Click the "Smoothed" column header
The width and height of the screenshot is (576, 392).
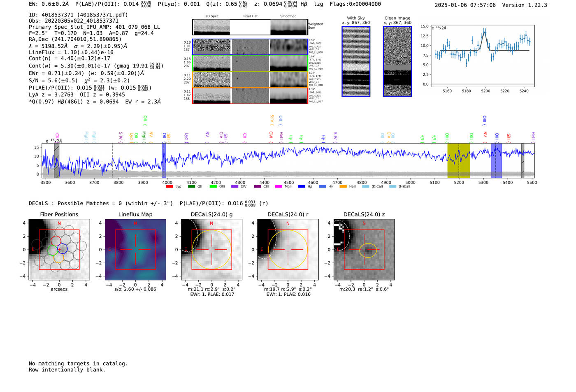click(x=288, y=16)
